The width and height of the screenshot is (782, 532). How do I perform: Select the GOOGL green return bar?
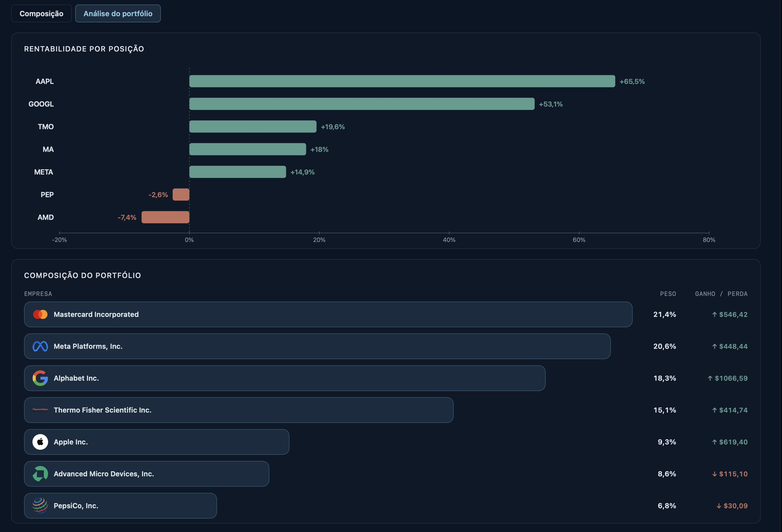362,104
